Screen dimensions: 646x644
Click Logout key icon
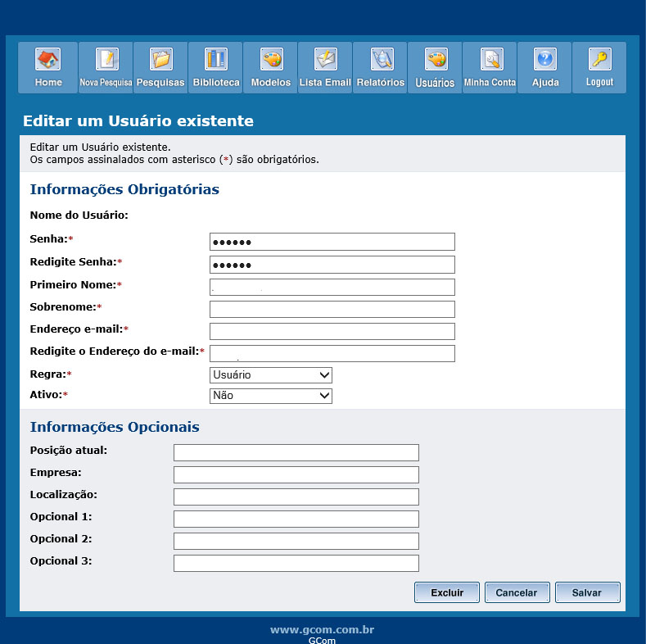point(599,58)
